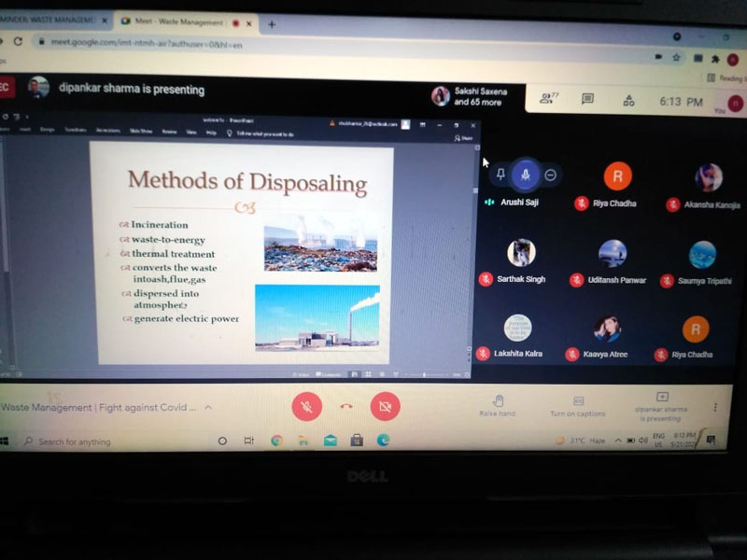
Task: Open a new Chrome tab
Action: coord(272,24)
